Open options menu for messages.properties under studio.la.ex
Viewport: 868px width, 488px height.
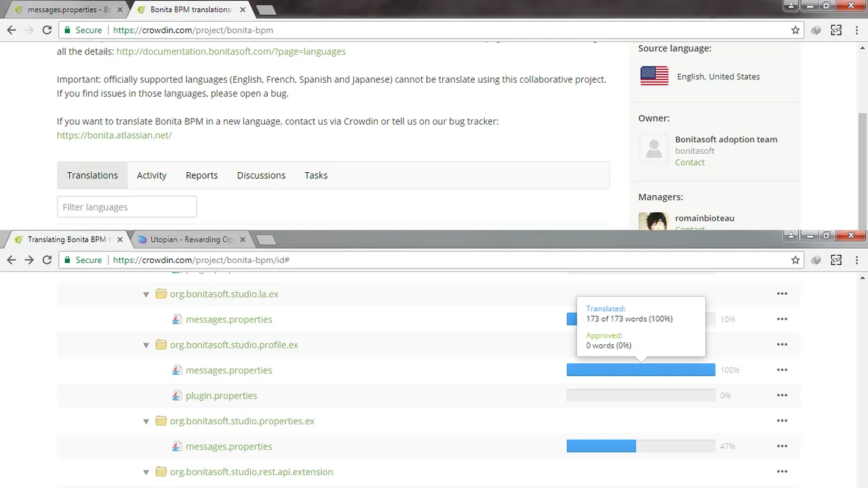coord(782,319)
